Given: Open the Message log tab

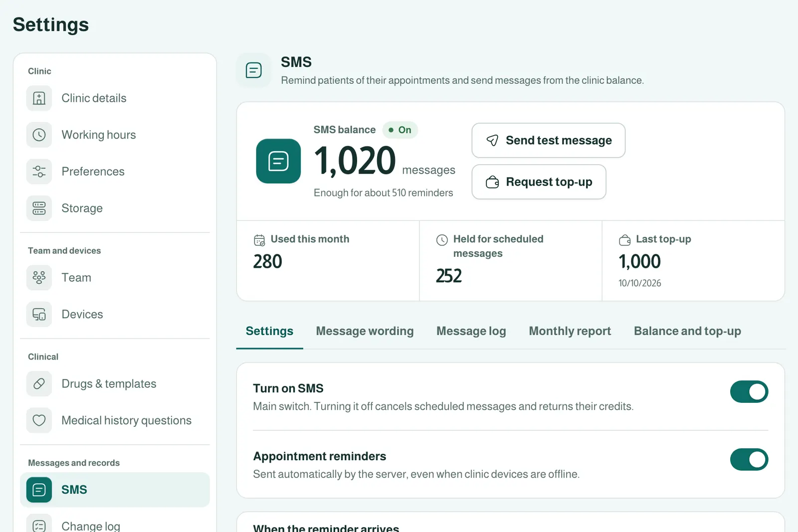Looking at the screenshot, I should [471, 331].
